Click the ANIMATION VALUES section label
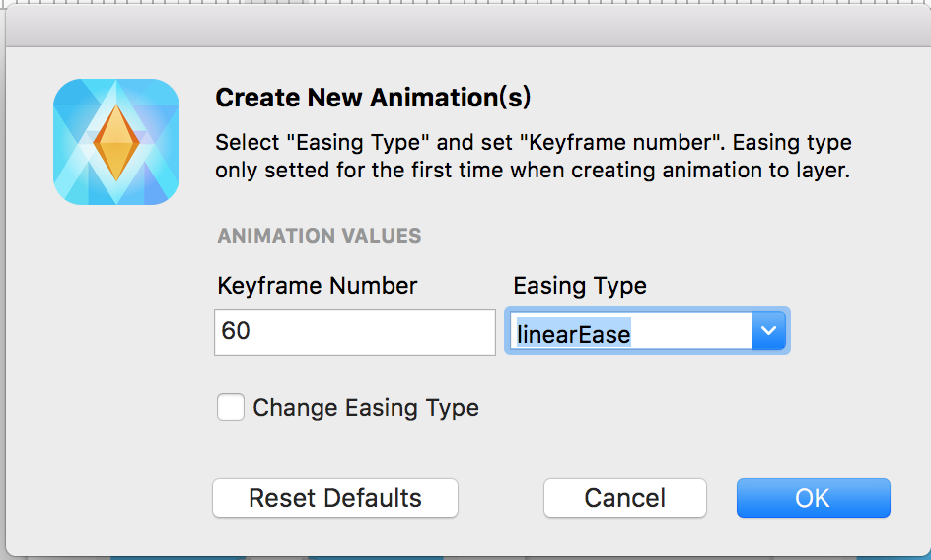The image size is (931, 560). pos(319,236)
